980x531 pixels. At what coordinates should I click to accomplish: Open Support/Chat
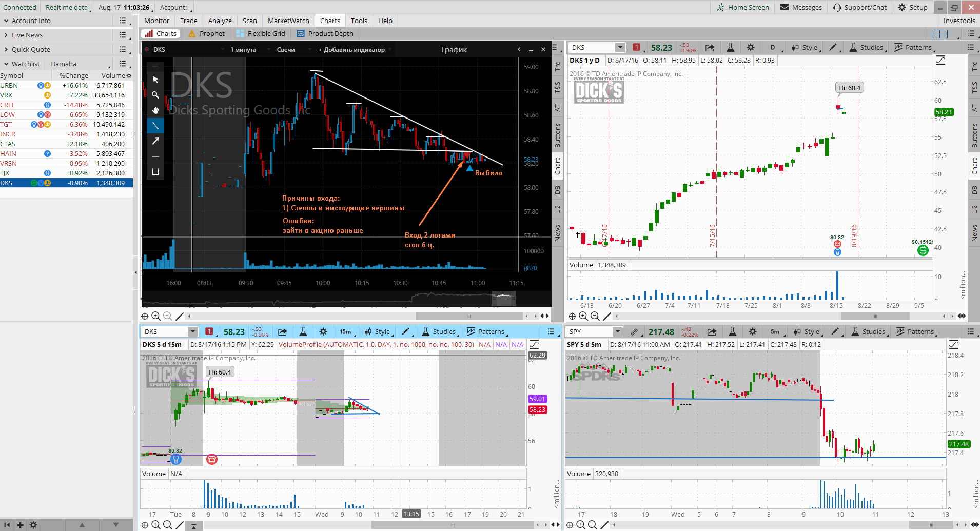860,7
